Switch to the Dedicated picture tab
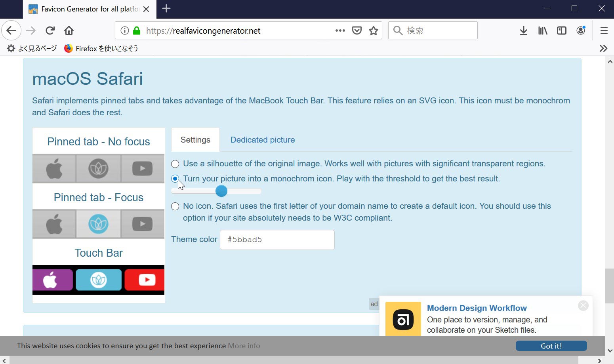Image resolution: width=614 pixels, height=364 pixels. click(x=263, y=140)
